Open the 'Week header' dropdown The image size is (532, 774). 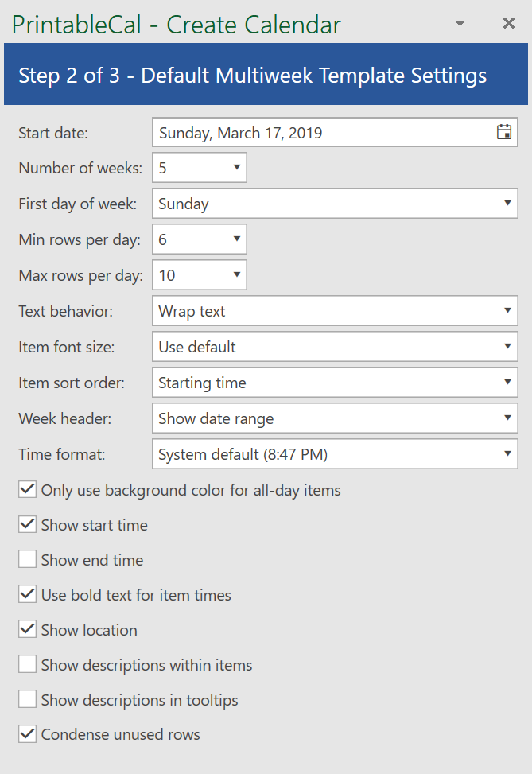pos(507,418)
